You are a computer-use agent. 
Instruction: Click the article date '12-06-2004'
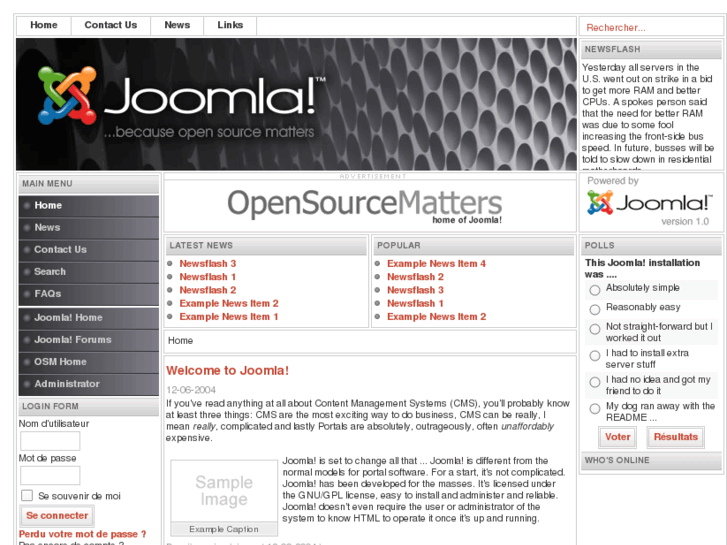pyautogui.click(x=191, y=390)
